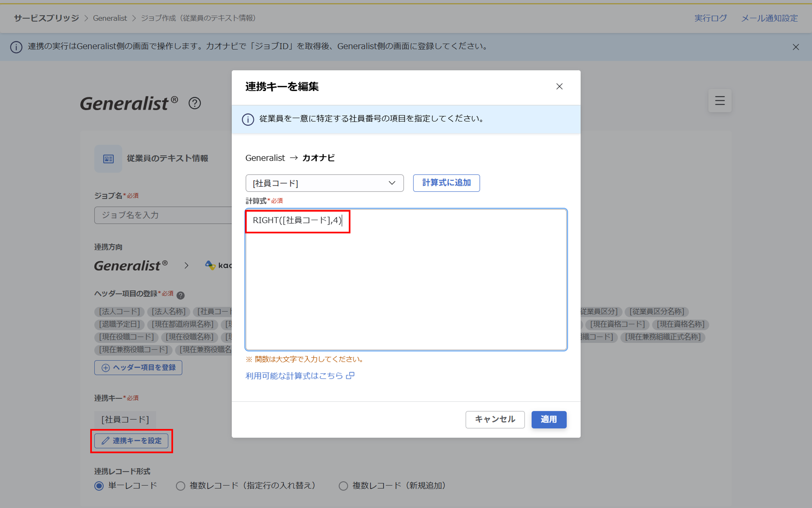This screenshot has width=812, height=508.
Task: Click the help icon next to ヘッダー項目の登録
Action: click(180, 295)
